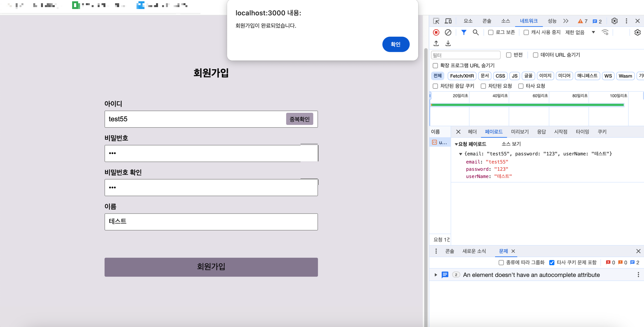
Task: Click the 필터 input field
Action: coord(465,55)
